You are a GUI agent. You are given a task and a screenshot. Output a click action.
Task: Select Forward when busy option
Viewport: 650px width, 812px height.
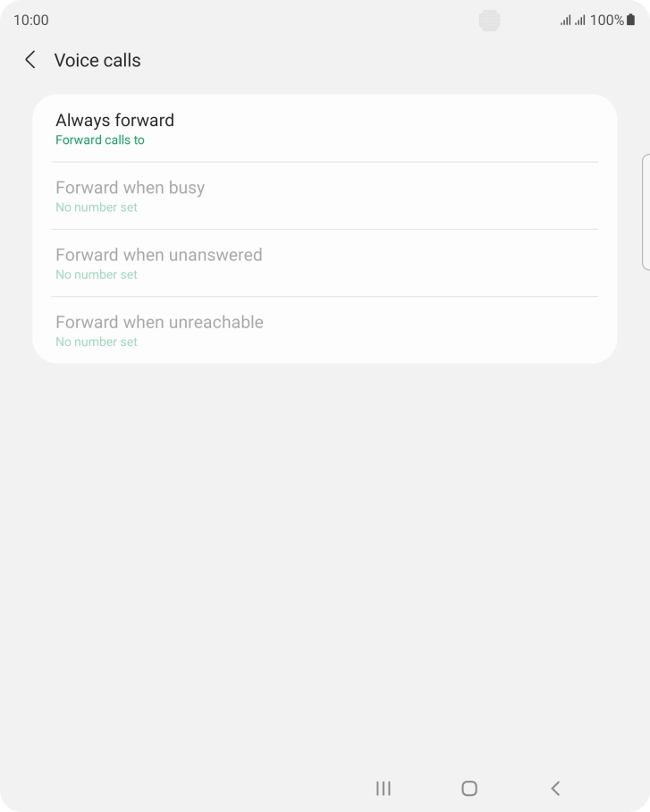pos(130,188)
